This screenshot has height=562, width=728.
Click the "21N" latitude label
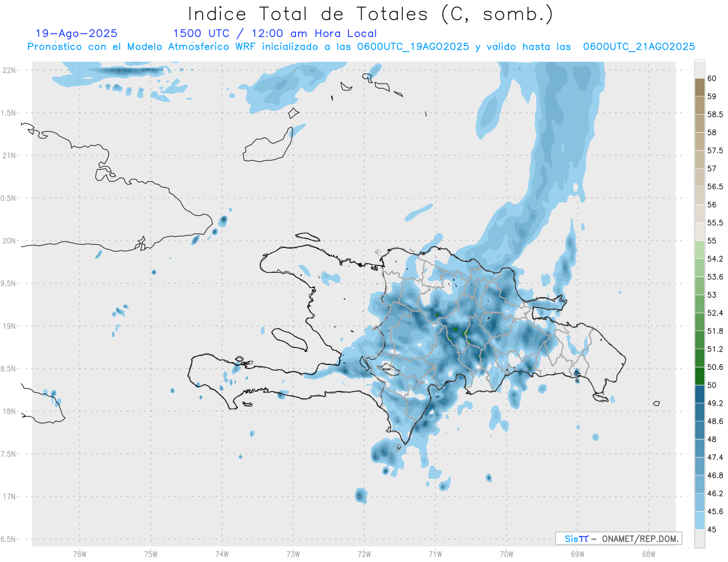pos(8,156)
